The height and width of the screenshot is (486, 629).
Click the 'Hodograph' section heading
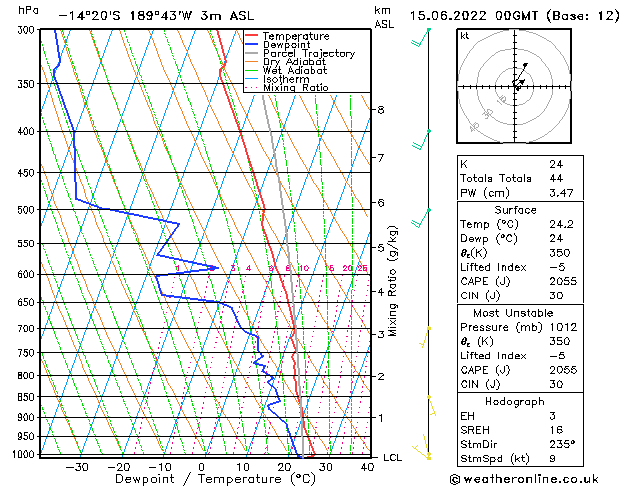pos(515,402)
